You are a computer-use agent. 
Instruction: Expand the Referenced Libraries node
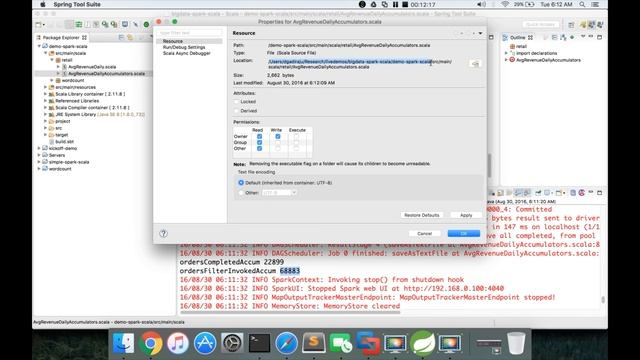46,101
